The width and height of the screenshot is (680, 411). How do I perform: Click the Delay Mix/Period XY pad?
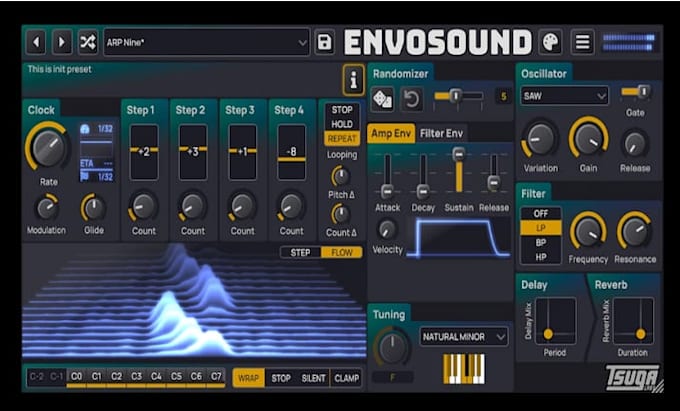[555, 320]
